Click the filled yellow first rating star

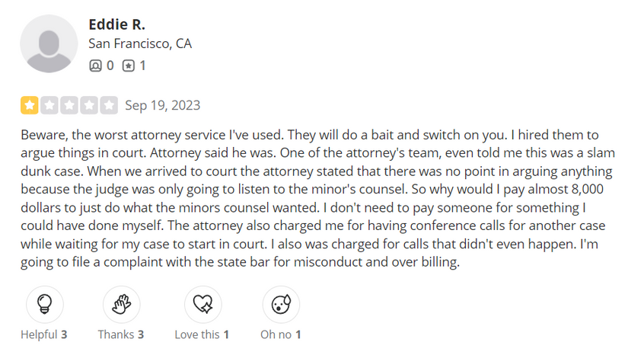click(30, 105)
